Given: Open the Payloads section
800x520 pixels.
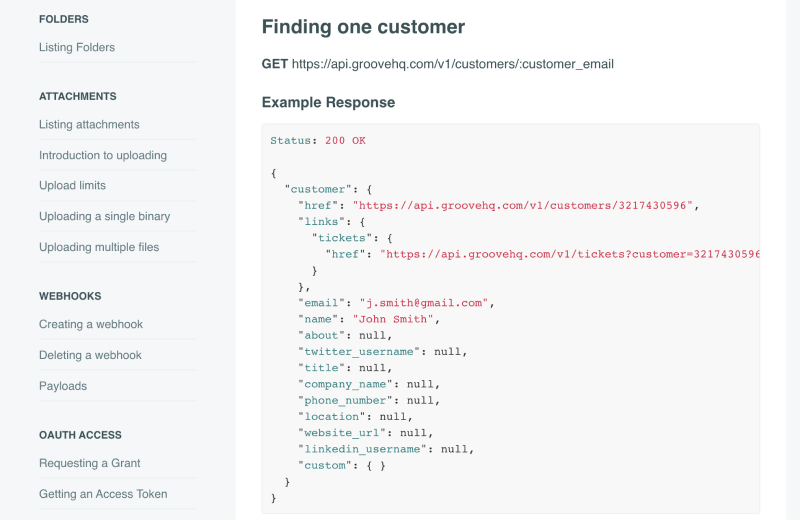Looking at the screenshot, I should coord(63,386).
